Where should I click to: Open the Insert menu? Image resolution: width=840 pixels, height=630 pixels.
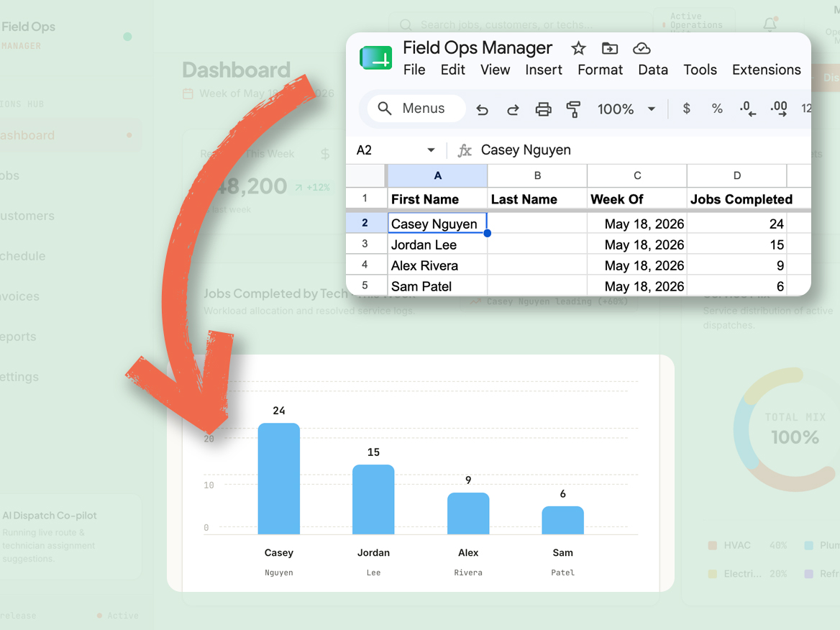tap(543, 70)
